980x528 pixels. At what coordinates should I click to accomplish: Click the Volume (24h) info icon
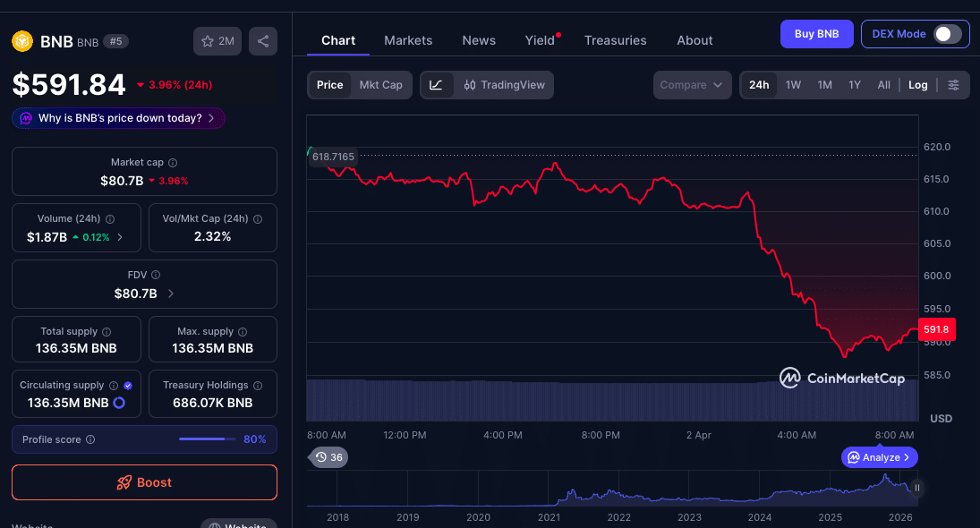(110, 218)
